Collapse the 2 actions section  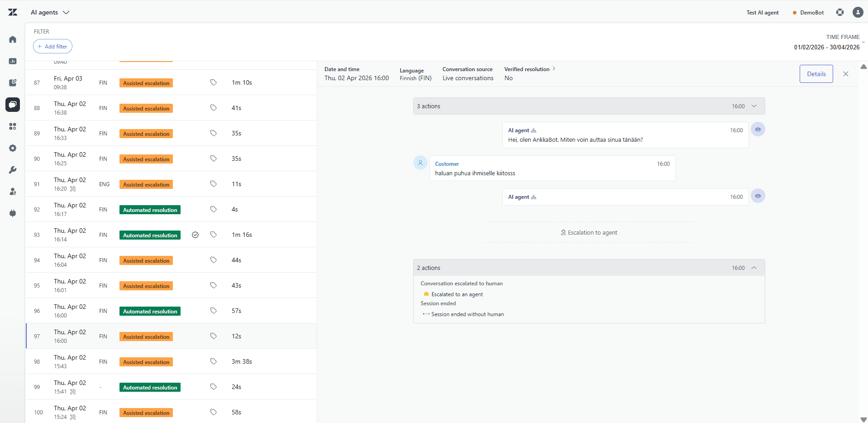(589, 268)
